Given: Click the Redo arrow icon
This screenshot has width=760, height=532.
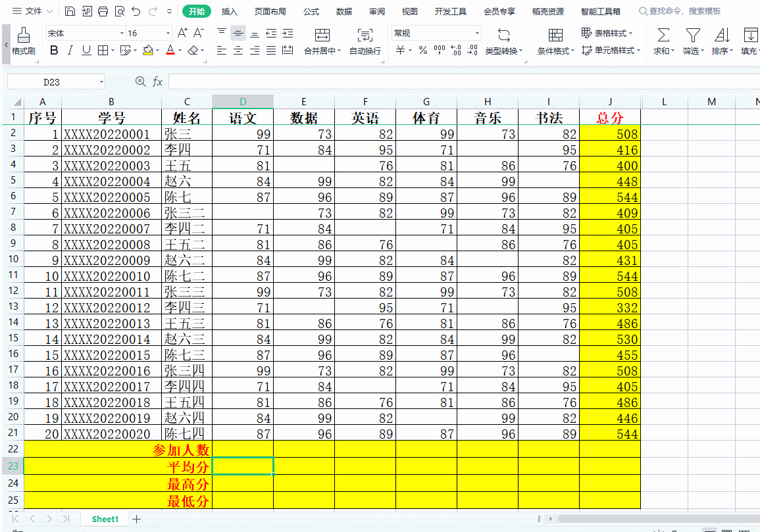Looking at the screenshot, I should pos(153,11).
